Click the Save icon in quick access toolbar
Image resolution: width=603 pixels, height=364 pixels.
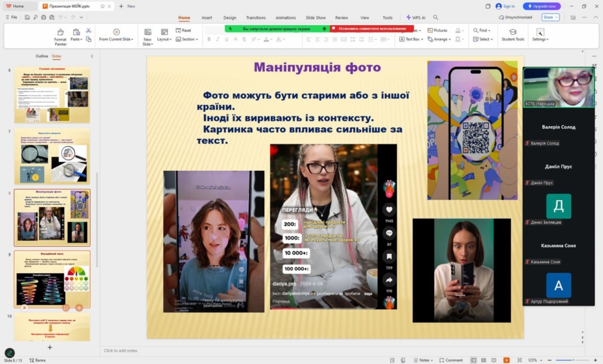point(27,18)
